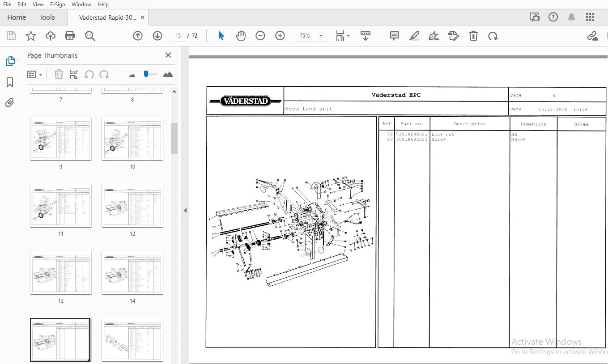Switch to the Tools tab

point(47,17)
